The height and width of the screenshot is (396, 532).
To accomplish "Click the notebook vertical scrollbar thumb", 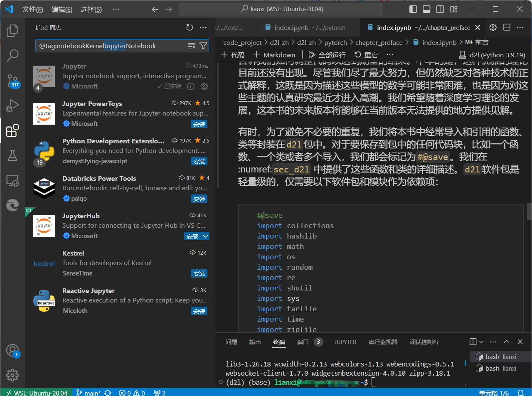I will pyautogui.click(x=529, y=211).
